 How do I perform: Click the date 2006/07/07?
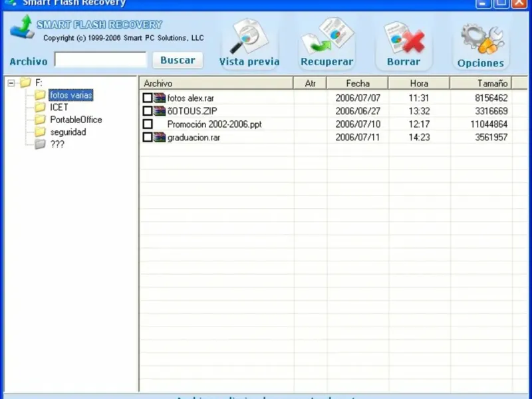tap(358, 98)
